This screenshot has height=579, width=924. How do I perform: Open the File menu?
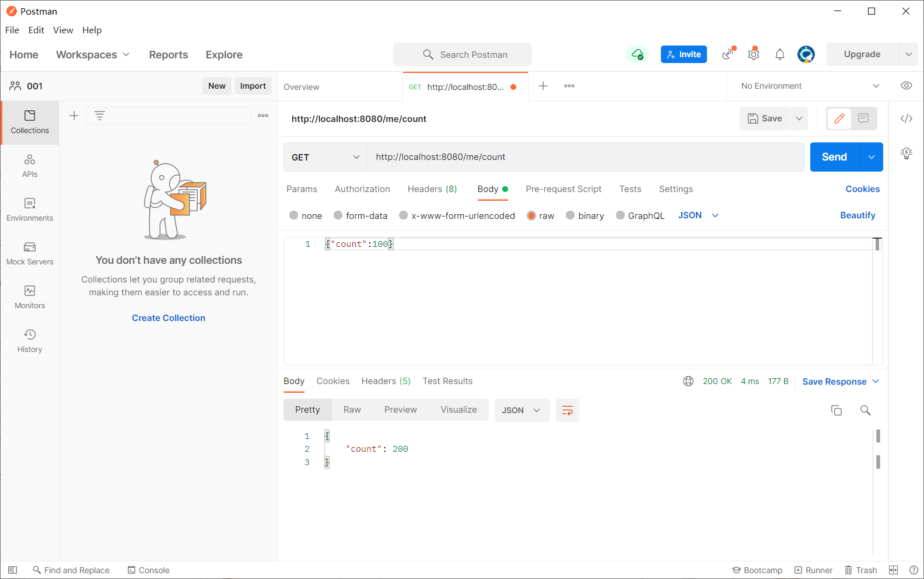click(12, 30)
